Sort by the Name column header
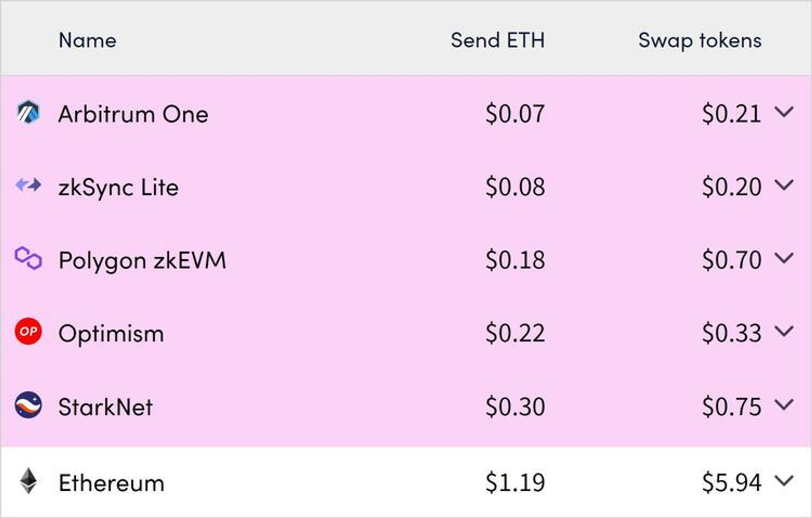 pyautogui.click(x=87, y=40)
